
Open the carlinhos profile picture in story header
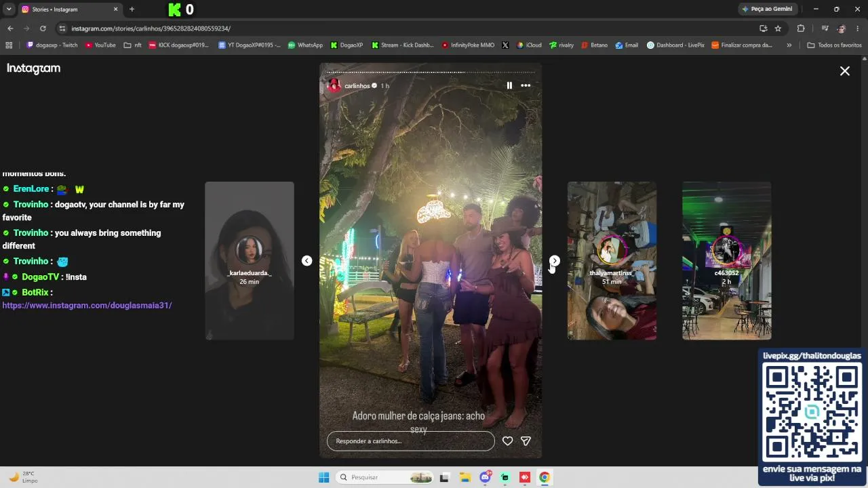(x=334, y=85)
